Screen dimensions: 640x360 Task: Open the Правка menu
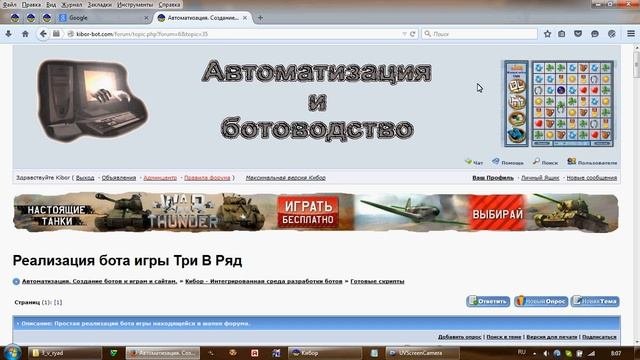pos(31,4)
